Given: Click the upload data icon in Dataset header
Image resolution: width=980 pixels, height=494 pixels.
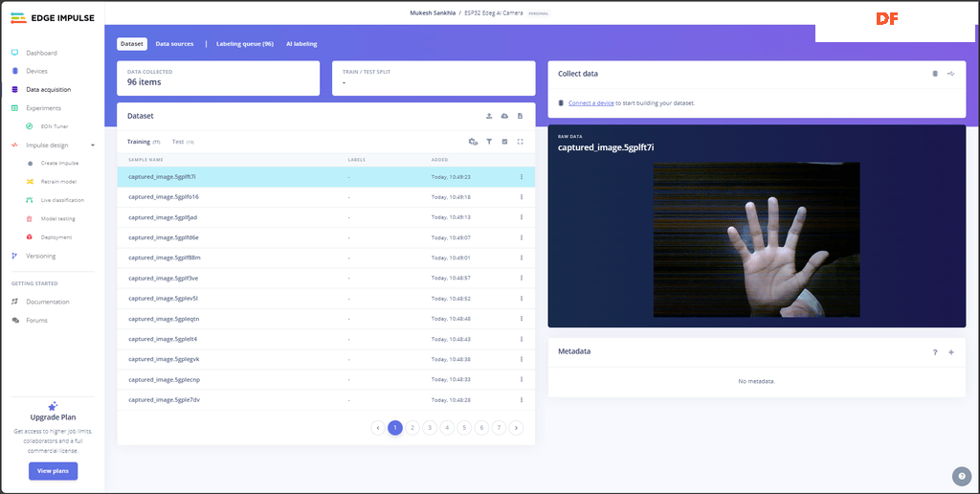Looking at the screenshot, I should (489, 116).
